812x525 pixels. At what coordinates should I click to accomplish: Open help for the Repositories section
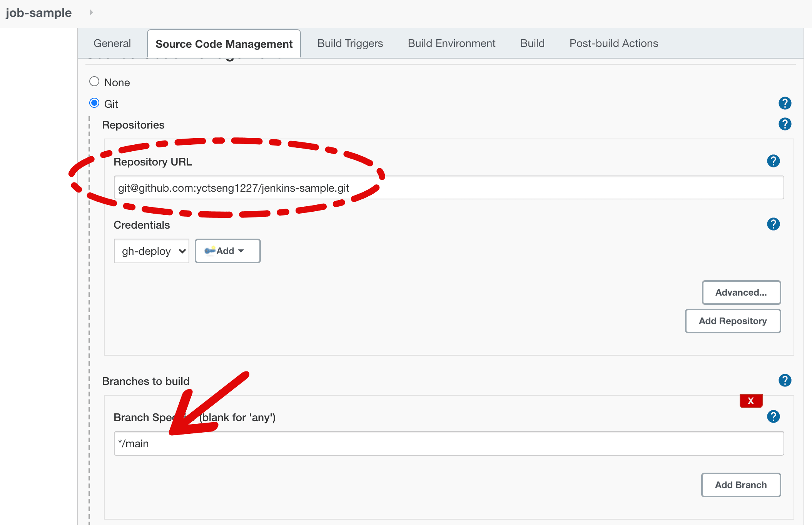pos(785,124)
